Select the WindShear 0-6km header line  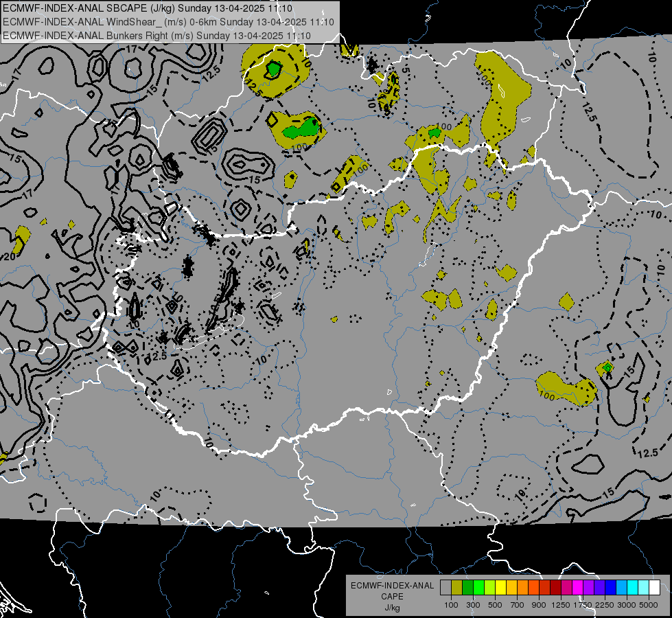(168, 22)
